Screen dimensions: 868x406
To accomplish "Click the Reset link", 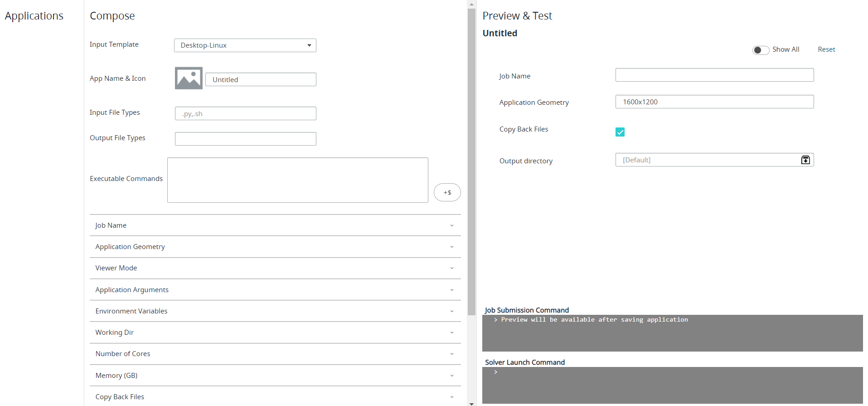I will click(x=826, y=49).
